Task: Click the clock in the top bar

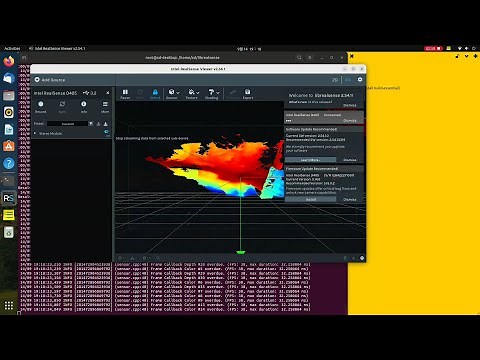Action: click(249, 49)
